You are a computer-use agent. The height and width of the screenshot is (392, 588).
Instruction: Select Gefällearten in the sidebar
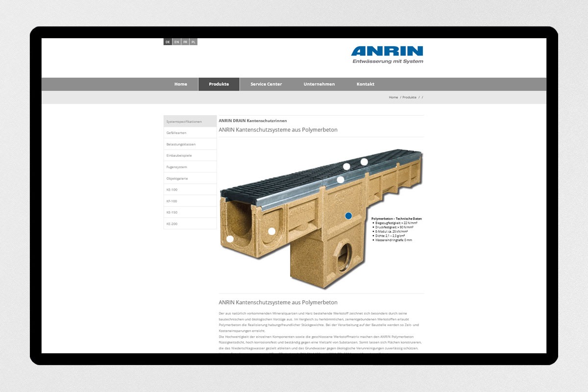176,133
